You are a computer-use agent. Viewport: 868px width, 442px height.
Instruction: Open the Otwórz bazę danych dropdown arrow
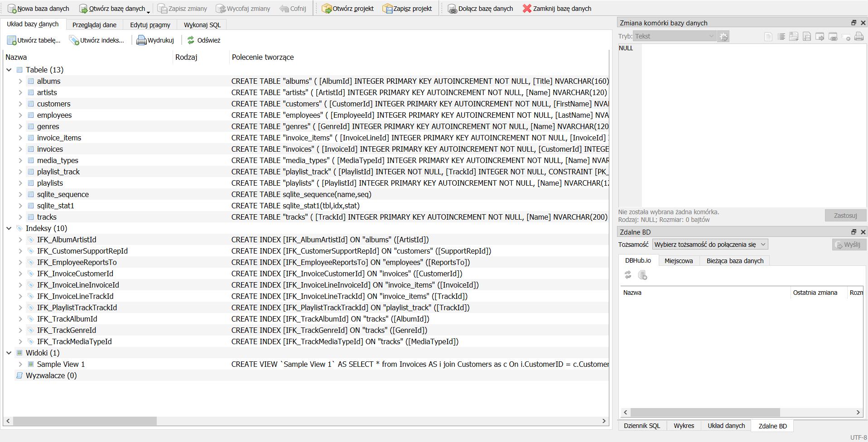point(149,11)
